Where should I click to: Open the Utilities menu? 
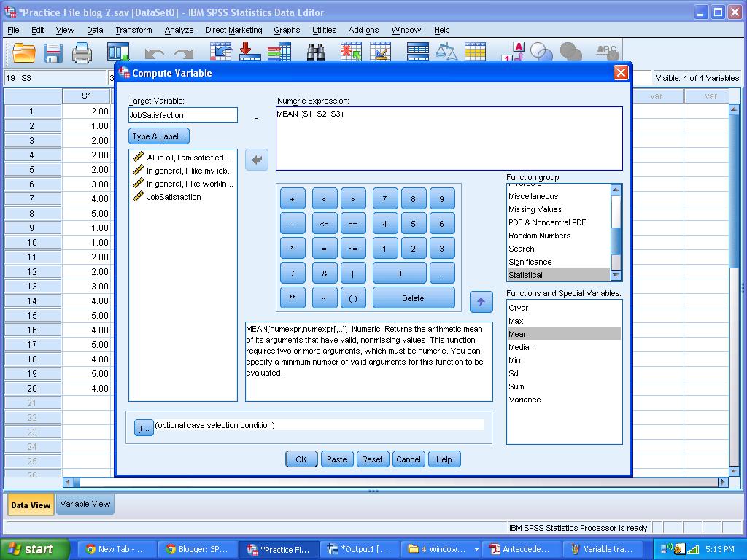(x=325, y=30)
